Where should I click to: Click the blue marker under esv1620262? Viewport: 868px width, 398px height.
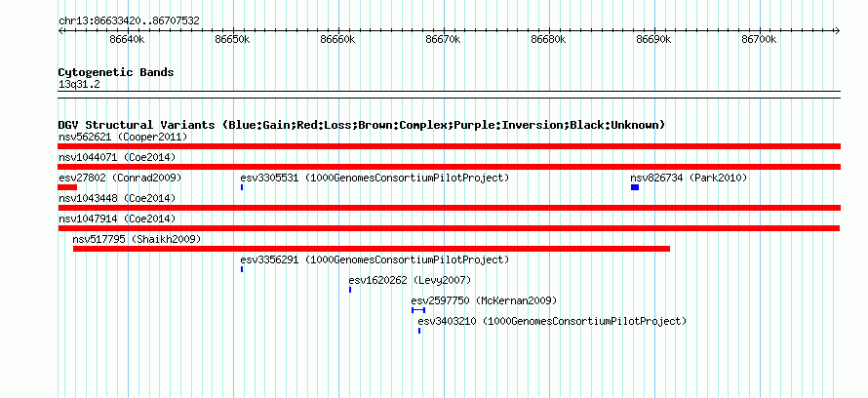(350, 290)
